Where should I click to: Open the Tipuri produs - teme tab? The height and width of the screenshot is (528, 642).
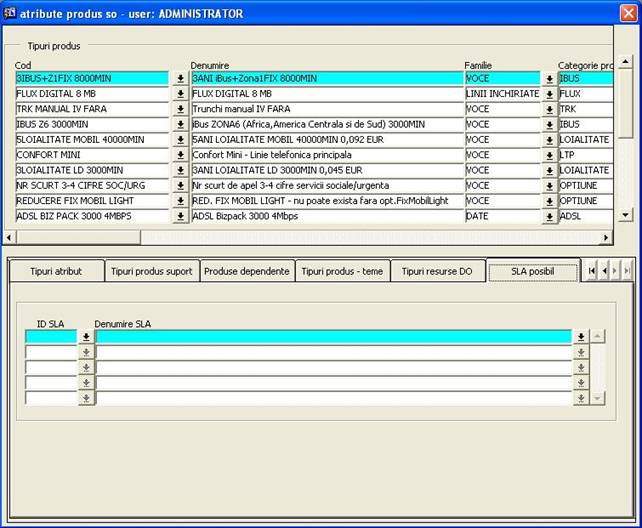point(341,271)
